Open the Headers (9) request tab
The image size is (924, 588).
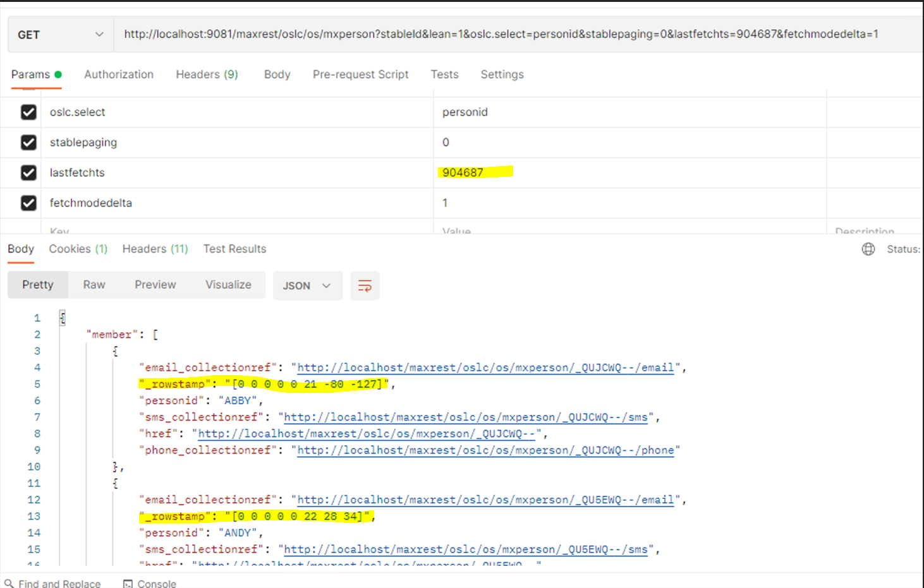click(207, 75)
